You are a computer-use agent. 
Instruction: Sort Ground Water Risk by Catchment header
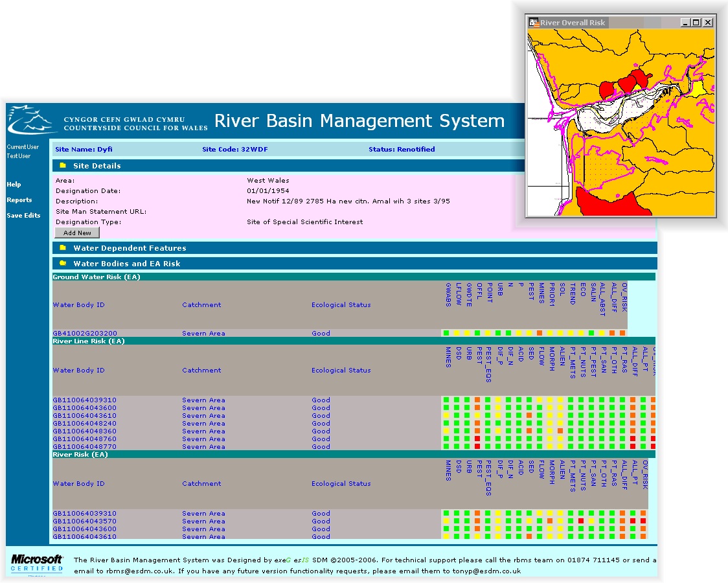pyautogui.click(x=201, y=304)
